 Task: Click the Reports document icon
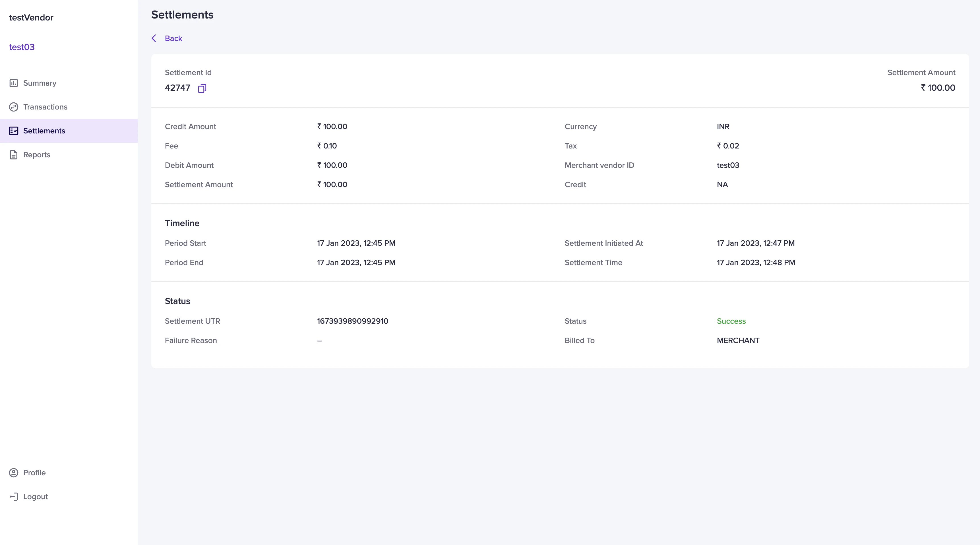[x=14, y=155]
